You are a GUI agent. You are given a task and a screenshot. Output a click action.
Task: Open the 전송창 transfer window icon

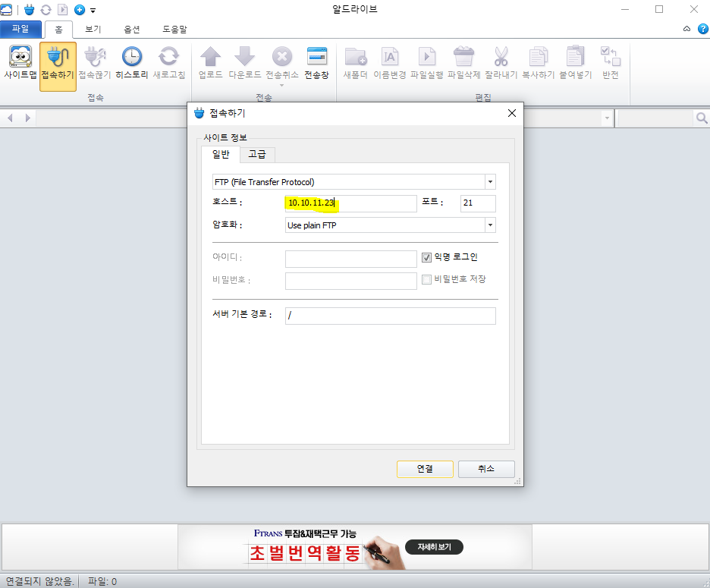point(316,63)
